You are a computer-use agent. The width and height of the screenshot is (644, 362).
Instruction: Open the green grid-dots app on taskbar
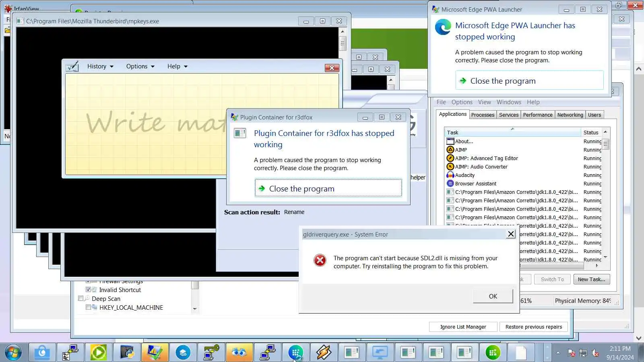[493, 353]
